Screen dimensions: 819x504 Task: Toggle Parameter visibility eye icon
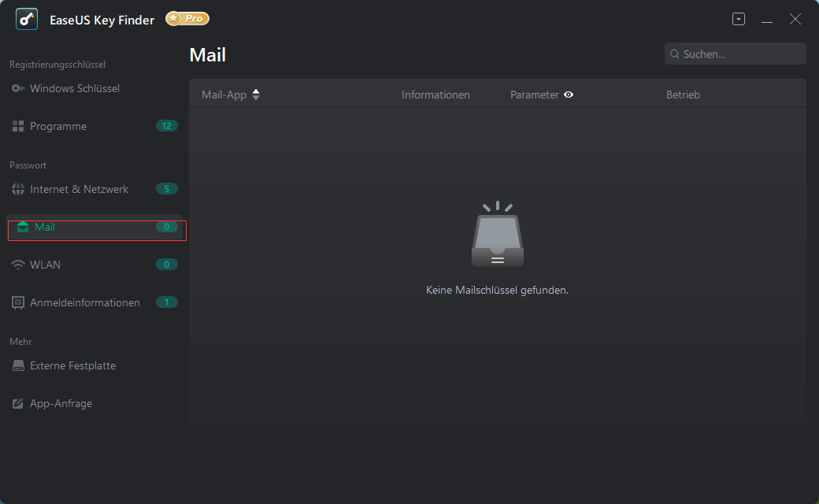click(569, 94)
